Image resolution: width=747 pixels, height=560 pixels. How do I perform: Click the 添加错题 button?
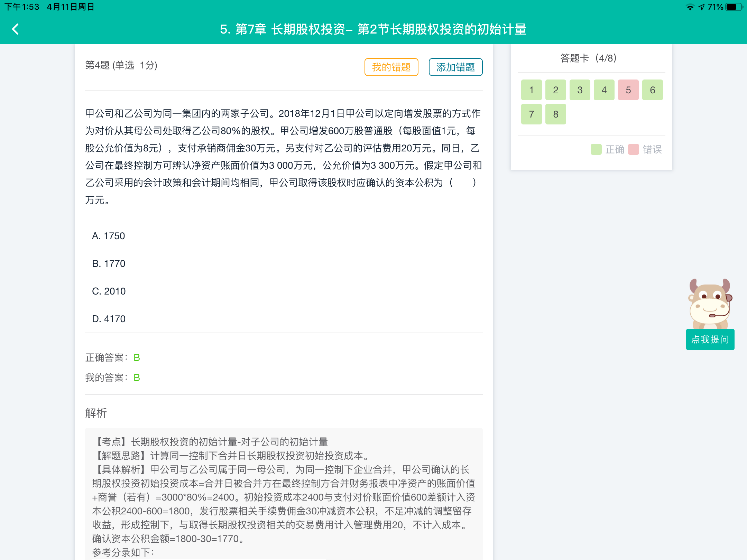455,67
